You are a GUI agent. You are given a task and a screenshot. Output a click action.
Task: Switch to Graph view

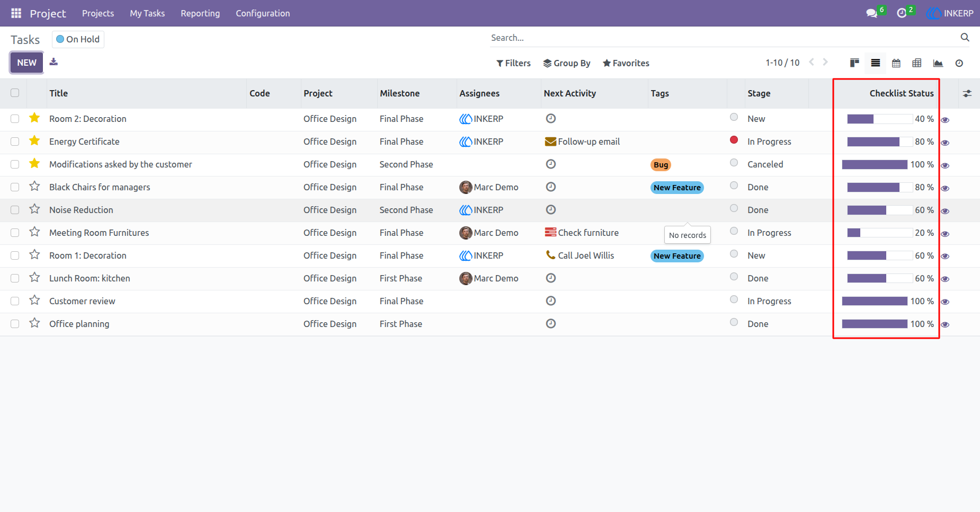[938, 63]
